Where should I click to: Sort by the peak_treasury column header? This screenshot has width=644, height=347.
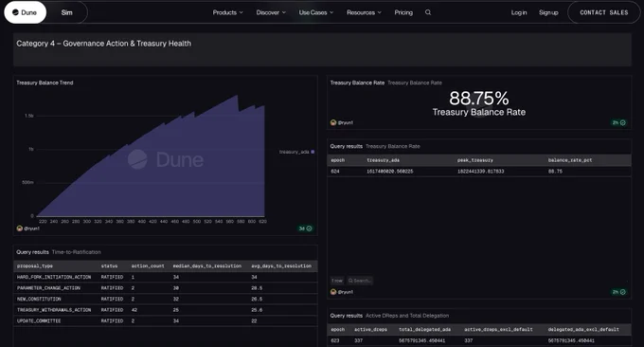(x=475, y=160)
